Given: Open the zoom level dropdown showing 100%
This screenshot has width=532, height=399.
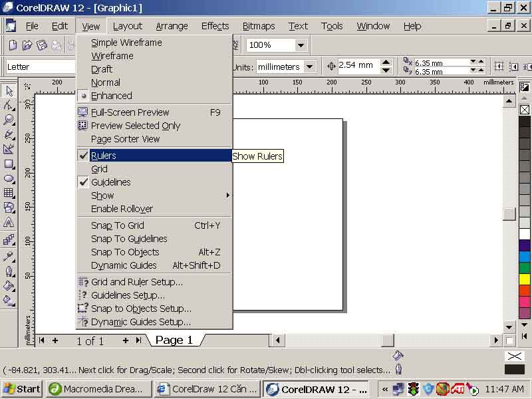Looking at the screenshot, I should point(301,45).
